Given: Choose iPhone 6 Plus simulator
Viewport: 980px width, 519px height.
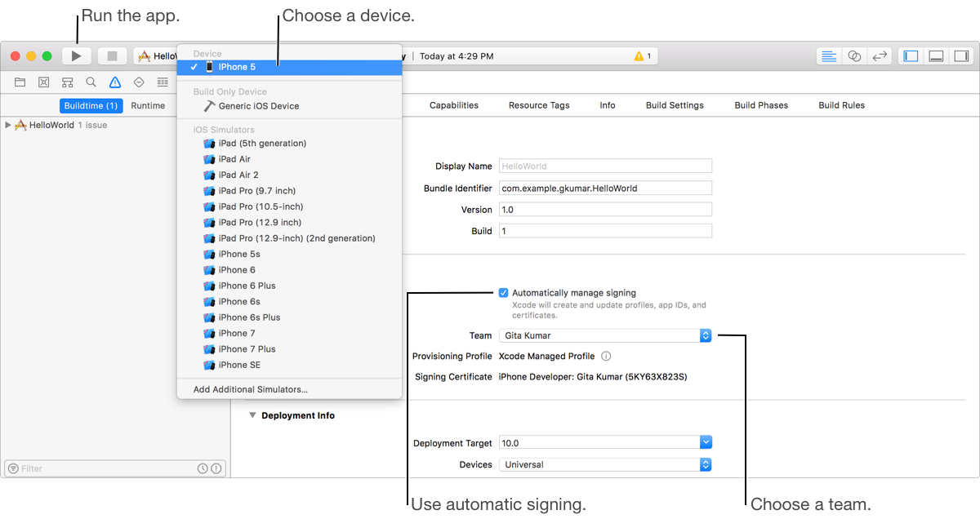Looking at the screenshot, I should click(x=289, y=286).
